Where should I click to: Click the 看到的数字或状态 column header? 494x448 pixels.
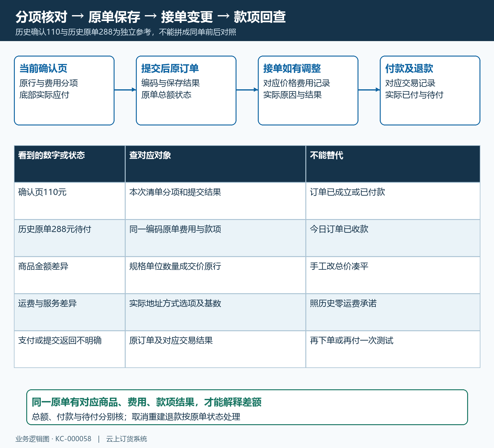pos(69,164)
